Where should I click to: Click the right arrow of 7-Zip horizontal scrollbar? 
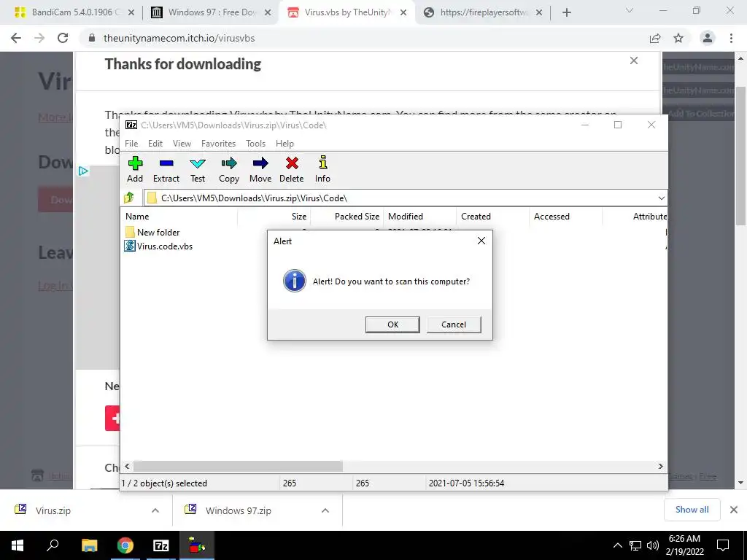(x=661, y=466)
